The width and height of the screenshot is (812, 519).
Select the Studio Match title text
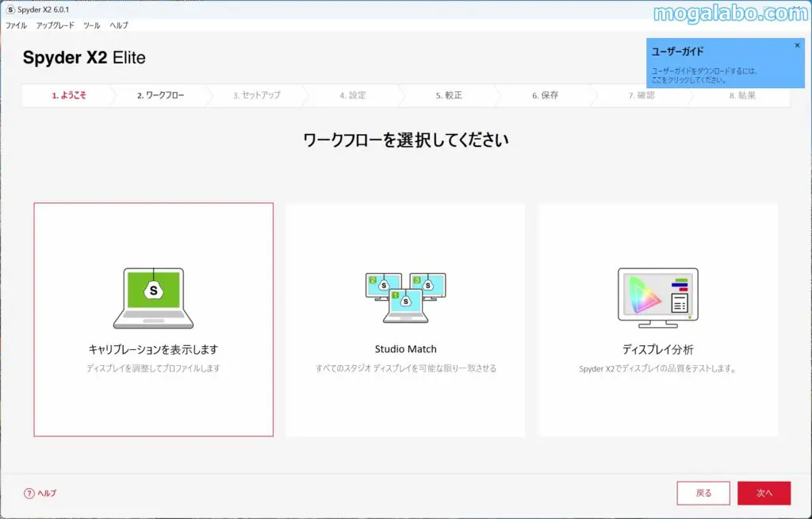tap(405, 349)
